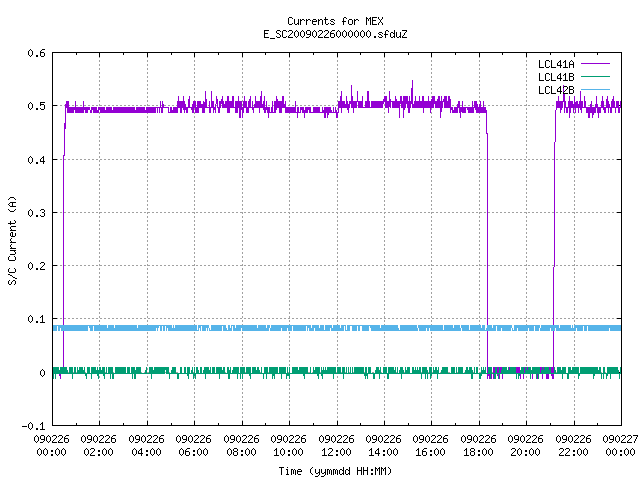This screenshot has width=640, height=480.
Task: Click the 'Time (yymmdd HH:MM)' x-axis label
Action: 335,471
